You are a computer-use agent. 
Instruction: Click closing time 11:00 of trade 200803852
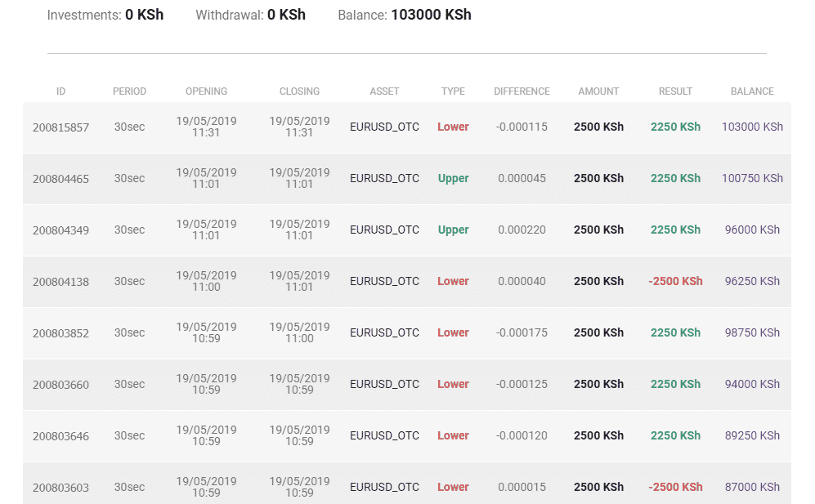[x=299, y=339]
